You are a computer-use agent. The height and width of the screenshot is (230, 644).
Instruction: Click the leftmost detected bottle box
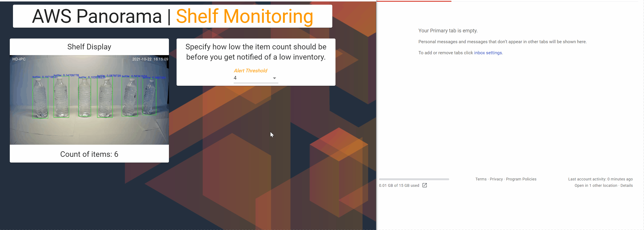pos(40,98)
